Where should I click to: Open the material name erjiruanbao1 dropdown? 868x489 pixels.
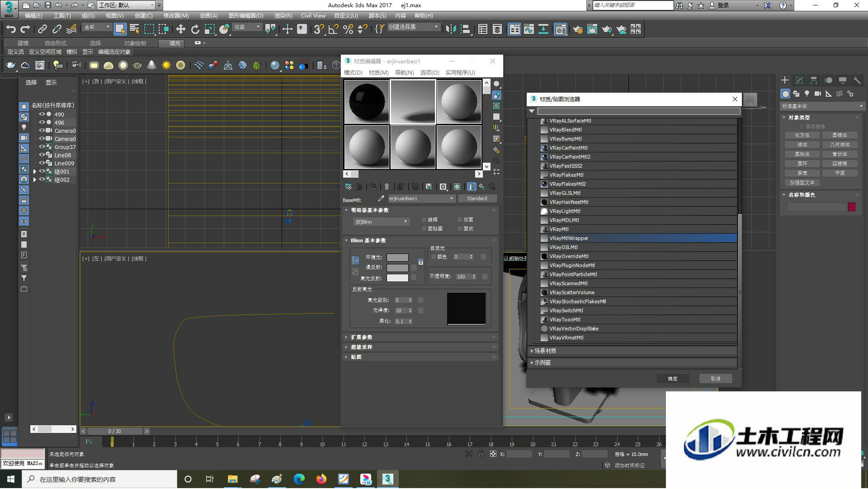coord(421,198)
